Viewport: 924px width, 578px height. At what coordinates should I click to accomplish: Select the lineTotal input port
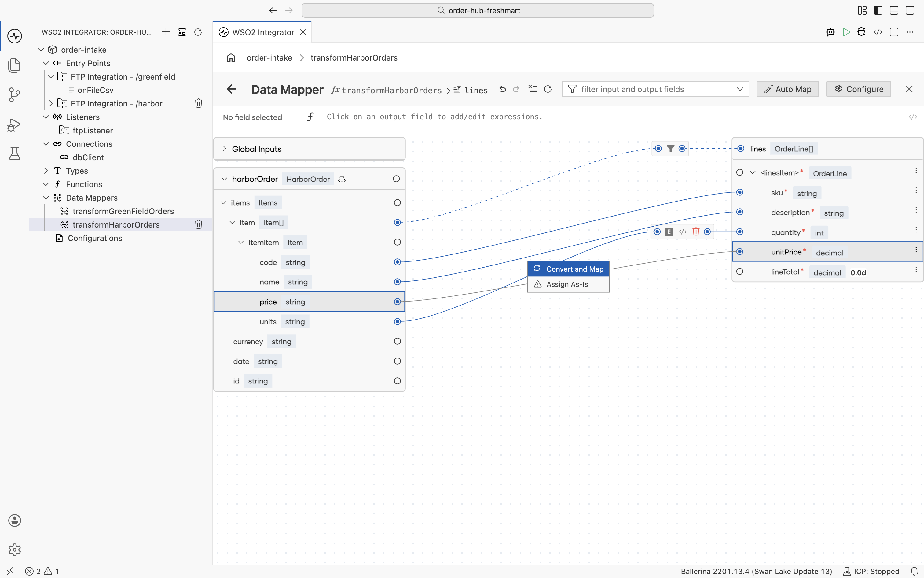[x=739, y=272]
